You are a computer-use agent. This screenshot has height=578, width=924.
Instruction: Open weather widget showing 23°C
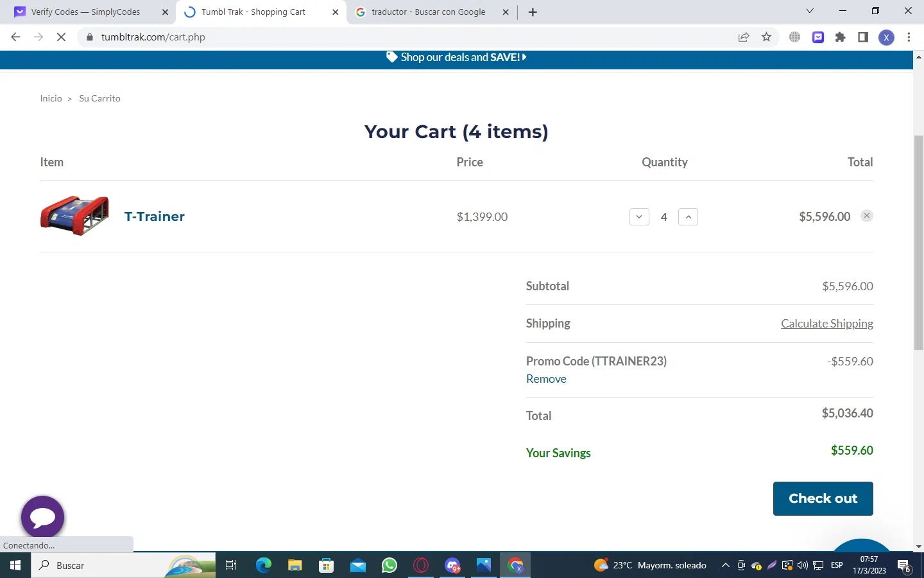pyautogui.click(x=651, y=565)
